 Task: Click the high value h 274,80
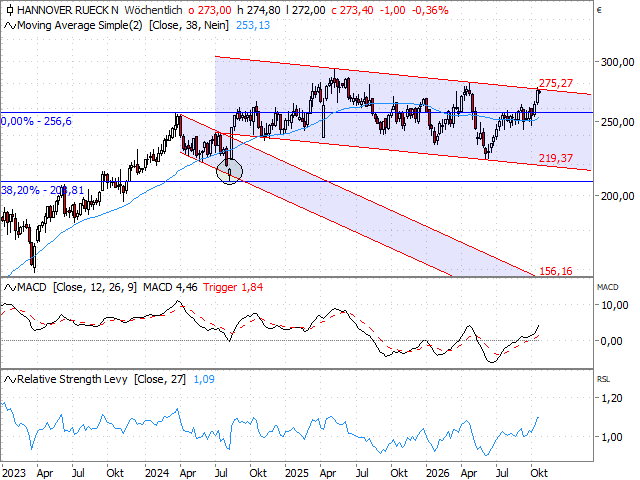[258, 10]
